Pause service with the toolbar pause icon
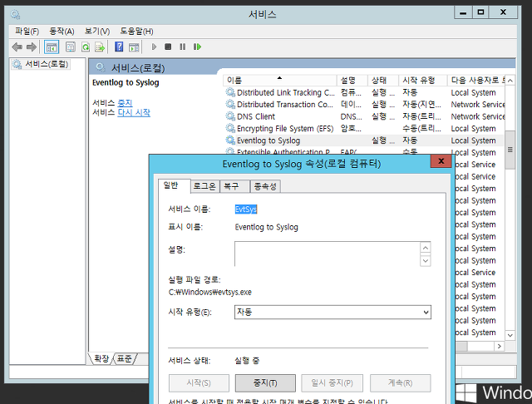Image resolution: width=532 pixels, height=404 pixels. pos(183,47)
